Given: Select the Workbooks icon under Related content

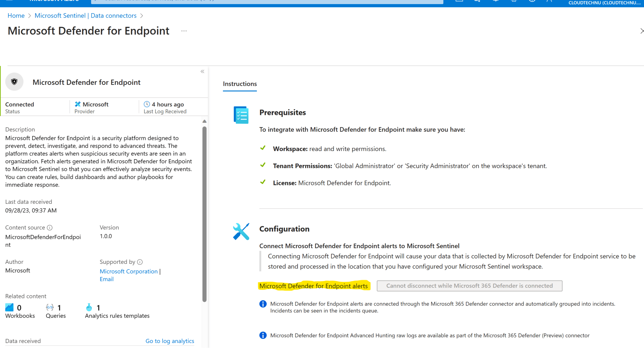Looking at the screenshot, I should point(9,307).
